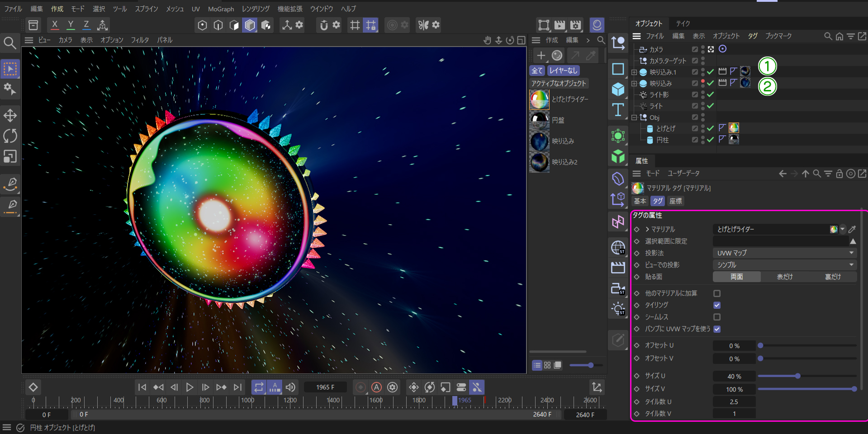
Task: Click the レイヤーなし filter button
Action: [563, 71]
